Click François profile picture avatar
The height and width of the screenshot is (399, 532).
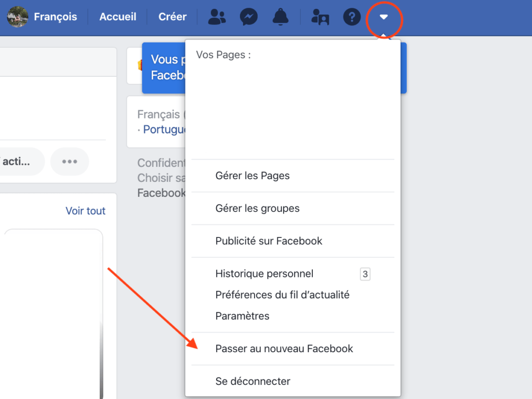(18, 17)
